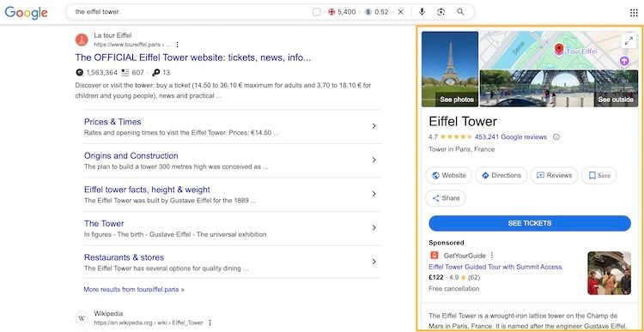
Task: Open the three-dot menu beside Wikipedia URL
Action: pyautogui.click(x=210, y=323)
